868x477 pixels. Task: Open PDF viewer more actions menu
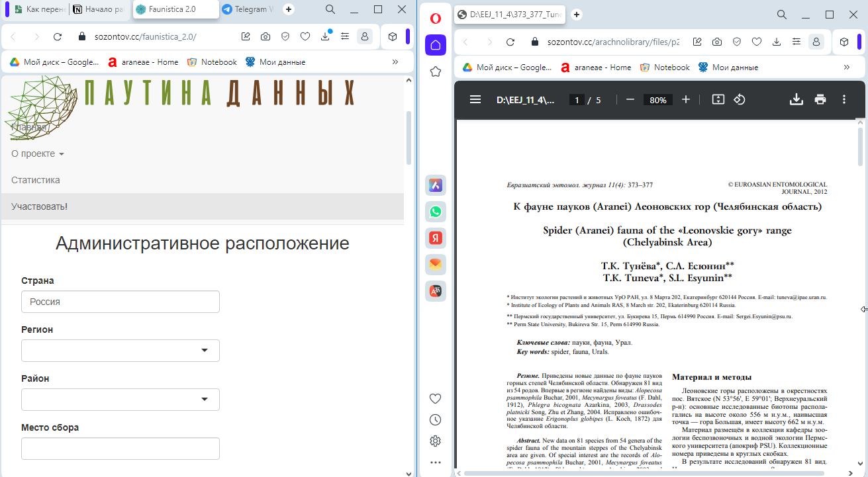pos(844,99)
